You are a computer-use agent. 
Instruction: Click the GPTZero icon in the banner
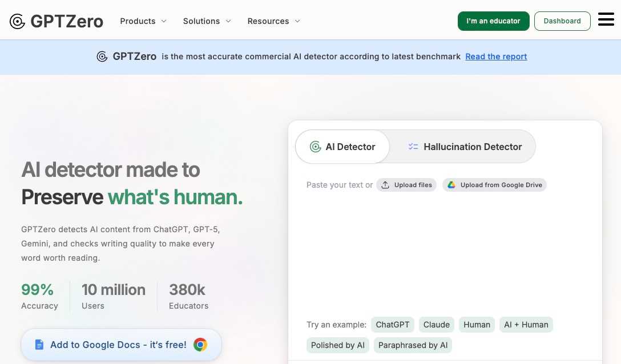pyautogui.click(x=102, y=56)
